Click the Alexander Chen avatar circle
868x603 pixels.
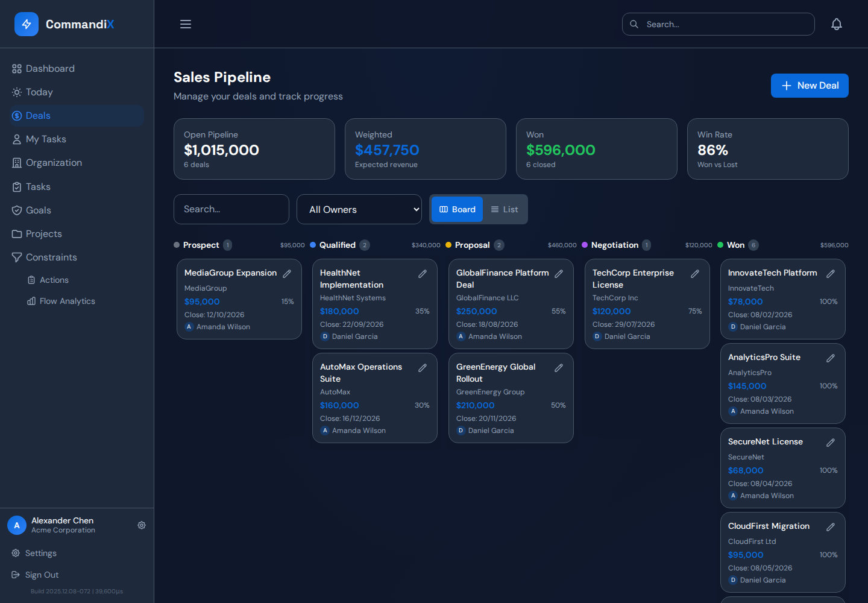click(17, 525)
